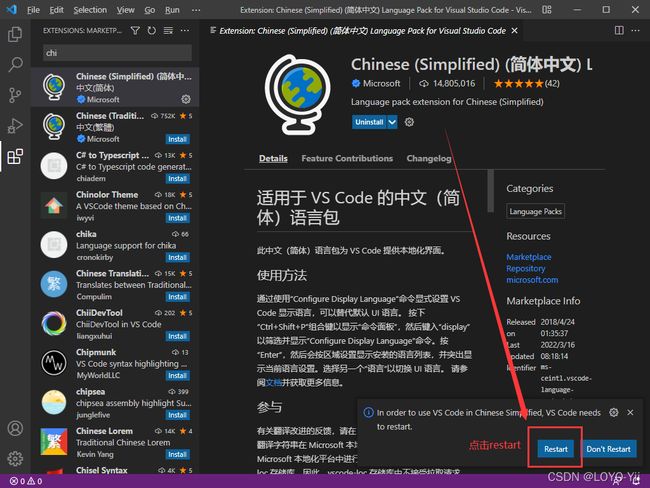Click the extensions search field containing 'chi'
Image resolution: width=650 pixels, height=488 pixels.
pyautogui.click(x=117, y=53)
